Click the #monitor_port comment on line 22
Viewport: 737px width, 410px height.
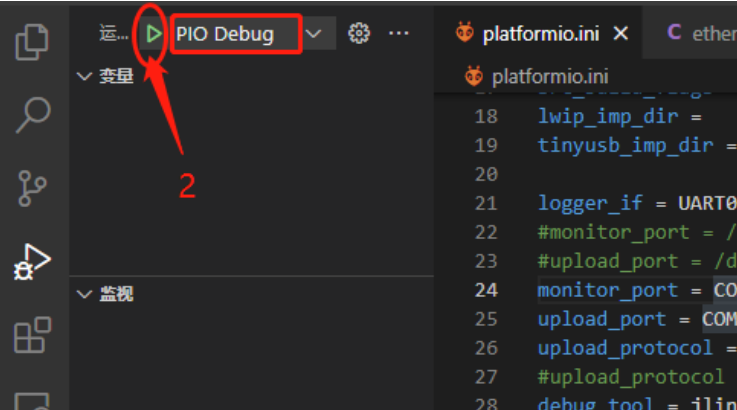pos(637,233)
